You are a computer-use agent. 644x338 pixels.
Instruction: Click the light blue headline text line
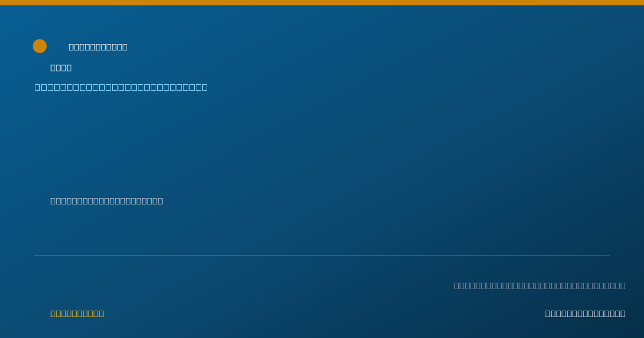(121, 87)
